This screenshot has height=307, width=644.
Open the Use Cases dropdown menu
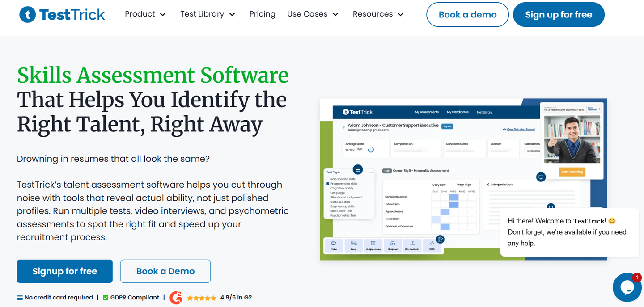point(313,14)
